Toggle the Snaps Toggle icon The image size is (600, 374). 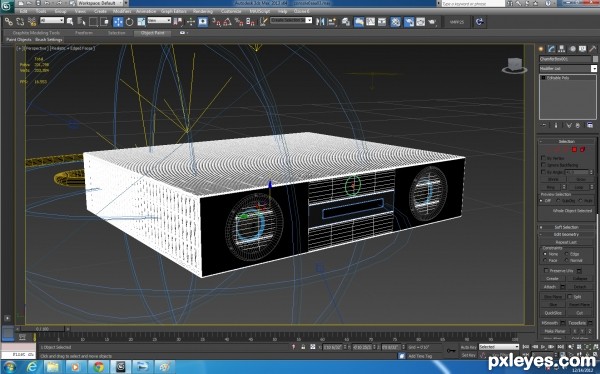(217, 22)
